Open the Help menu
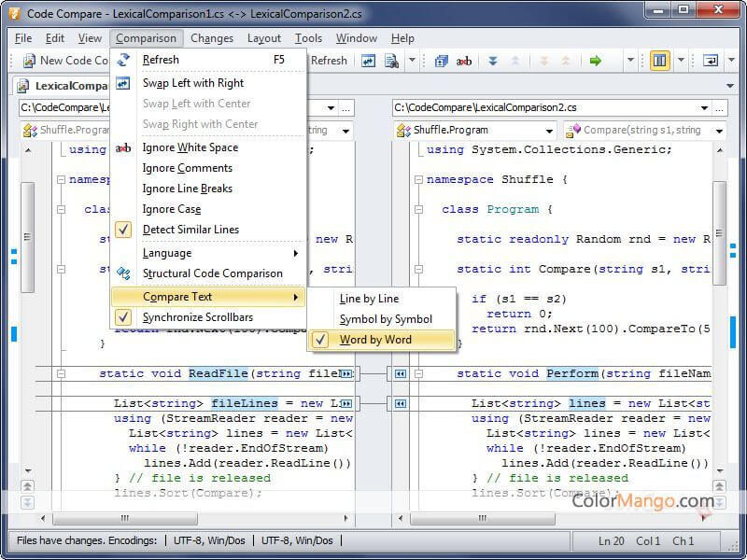Viewport: 747px width, 560px height. [402, 38]
